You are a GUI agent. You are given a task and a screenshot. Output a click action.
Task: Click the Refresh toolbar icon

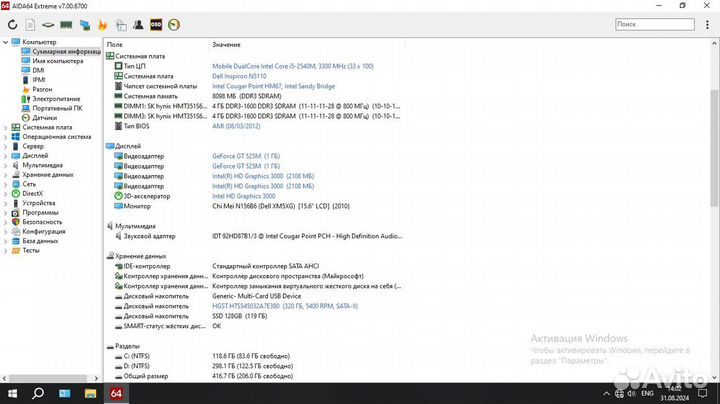click(12, 25)
